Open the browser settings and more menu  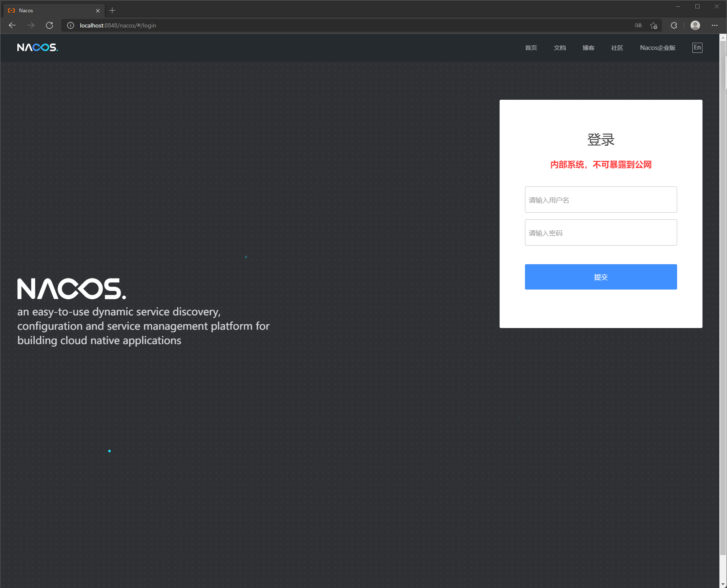click(715, 25)
